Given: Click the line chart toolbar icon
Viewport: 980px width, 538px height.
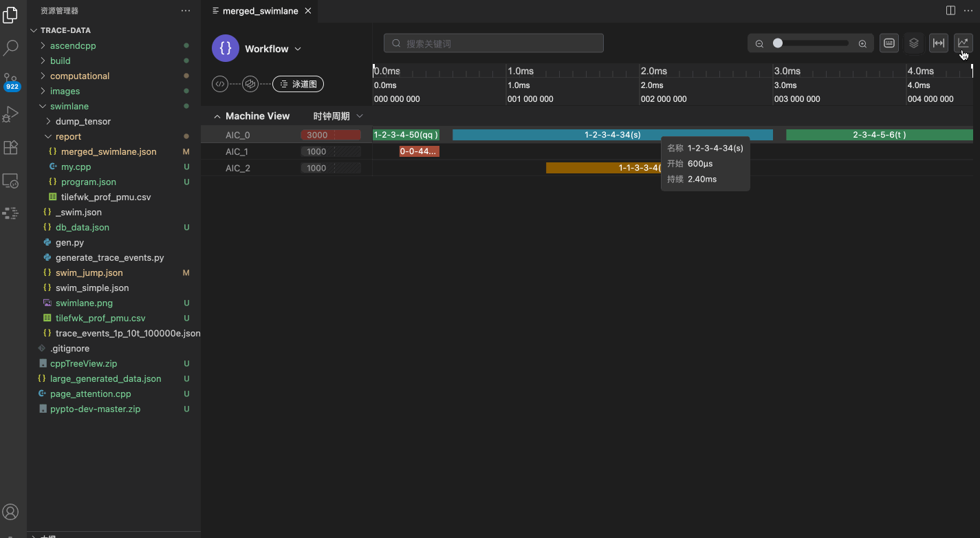Looking at the screenshot, I should pos(963,43).
